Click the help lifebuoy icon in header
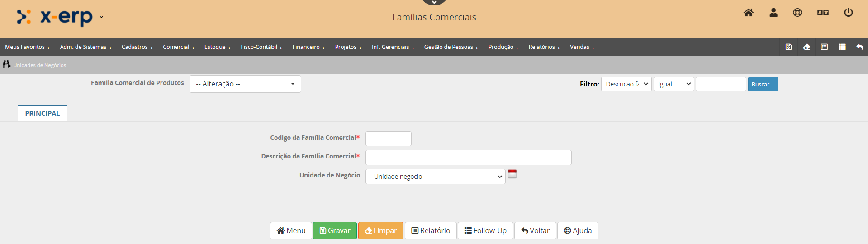 [797, 13]
